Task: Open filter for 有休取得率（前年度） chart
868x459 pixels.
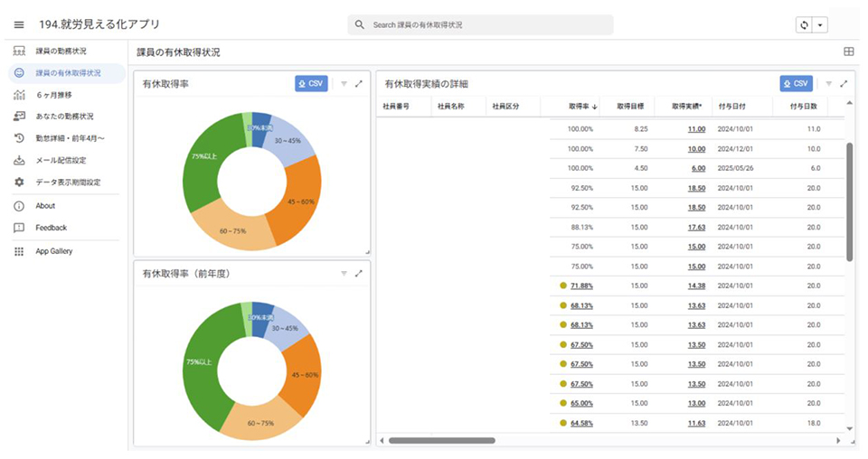Action: click(344, 273)
